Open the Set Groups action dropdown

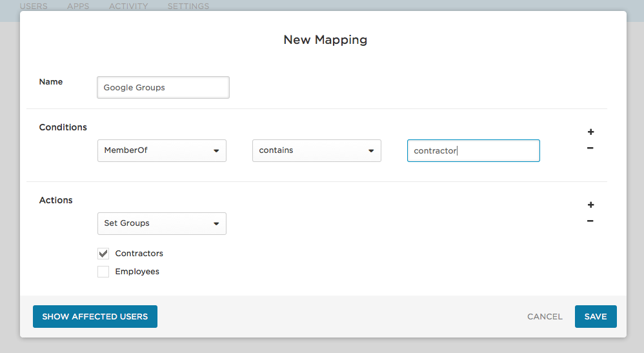click(162, 223)
